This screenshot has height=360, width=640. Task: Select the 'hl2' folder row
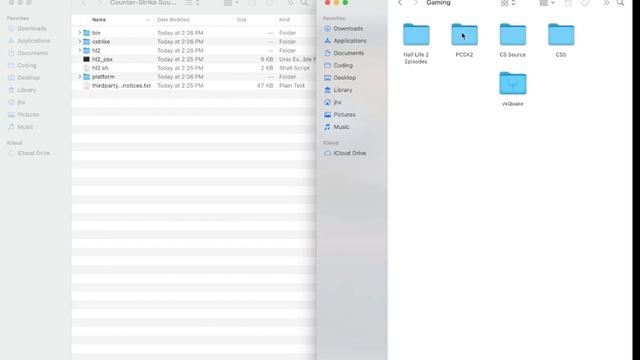click(194, 50)
